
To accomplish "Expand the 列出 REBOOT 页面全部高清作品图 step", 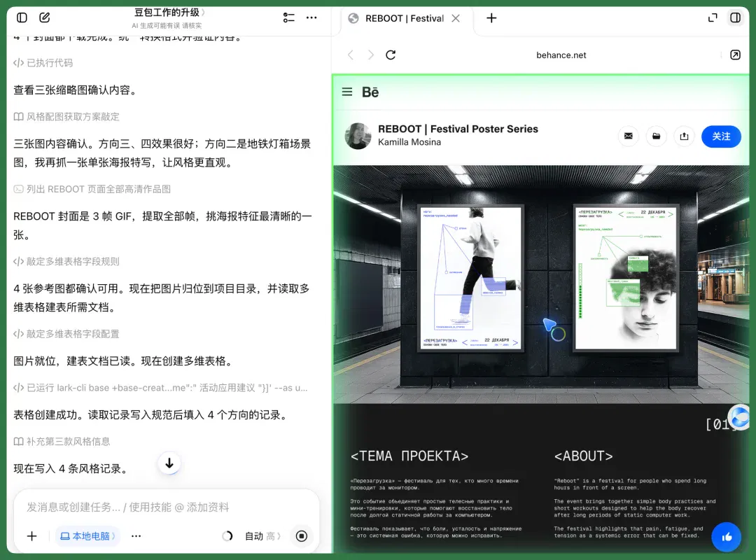I will [92, 189].
